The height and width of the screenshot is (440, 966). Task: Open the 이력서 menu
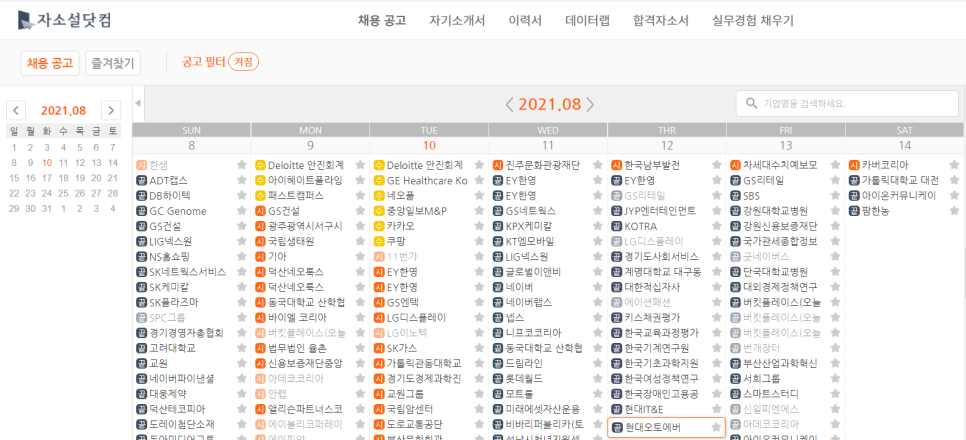point(525,20)
